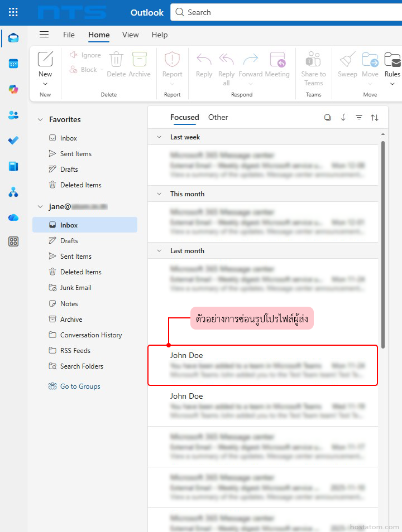Click the New mail compose icon
The height and width of the screenshot is (532, 402).
45,59
